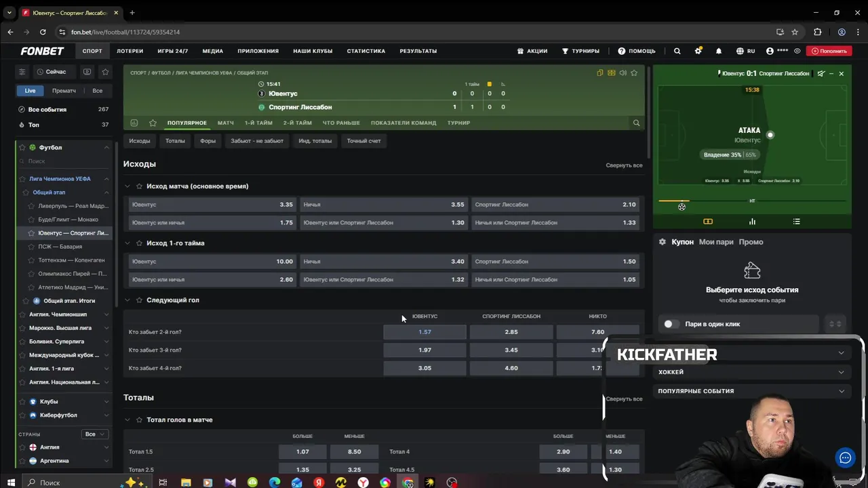Open Windows Start menu
Image resolution: width=868 pixels, height=488 pixels.
pos(11,483)
